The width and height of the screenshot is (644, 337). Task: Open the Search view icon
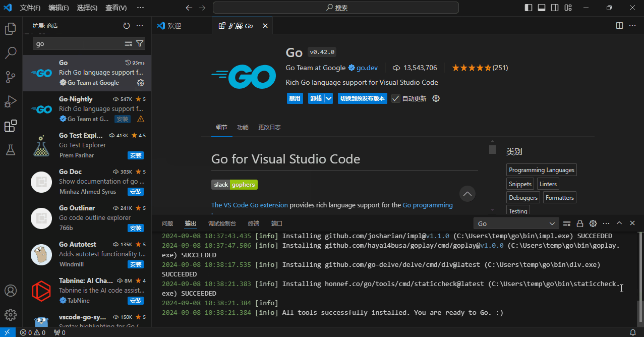coord(10,52)
